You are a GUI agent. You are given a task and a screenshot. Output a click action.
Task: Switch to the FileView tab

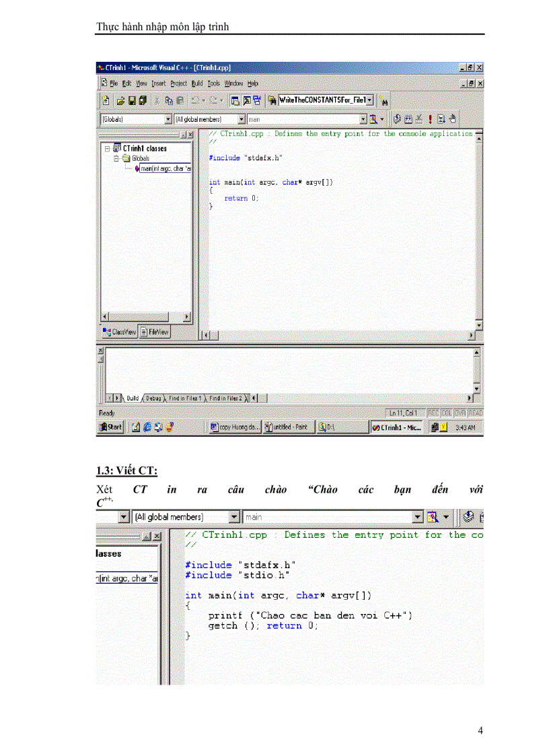click(155, 331)
